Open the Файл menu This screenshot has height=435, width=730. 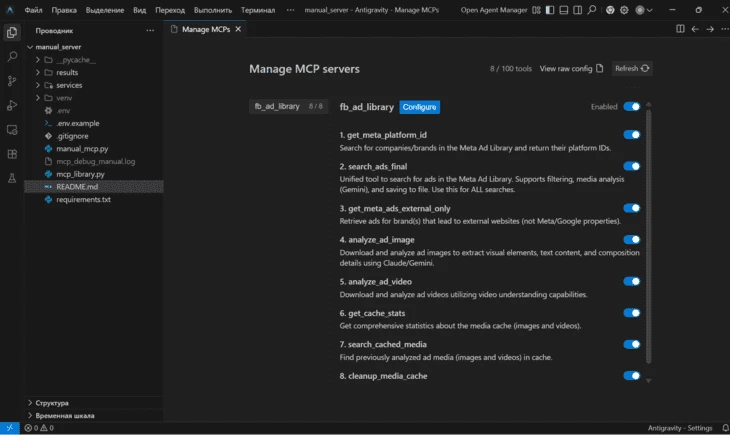[33, 9]
